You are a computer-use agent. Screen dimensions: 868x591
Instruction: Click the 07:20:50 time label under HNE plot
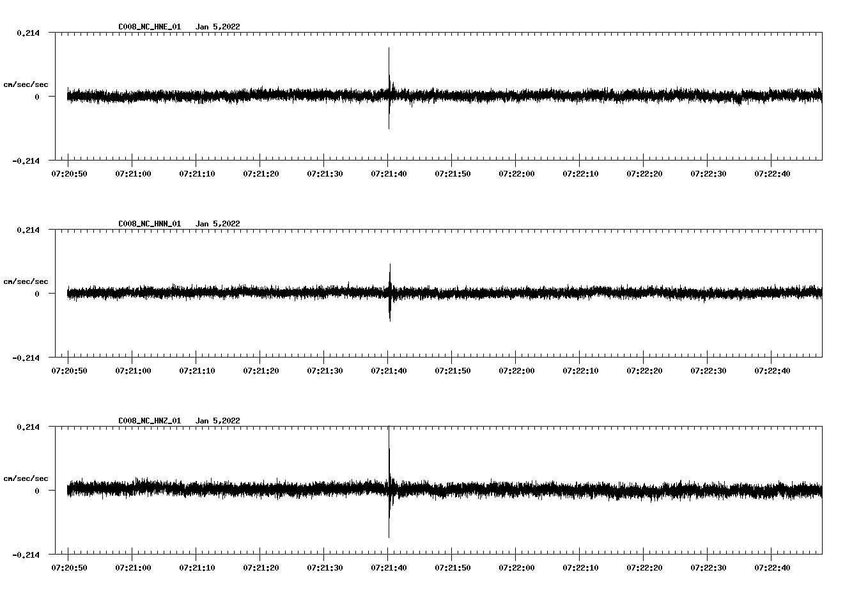[69, 174]
